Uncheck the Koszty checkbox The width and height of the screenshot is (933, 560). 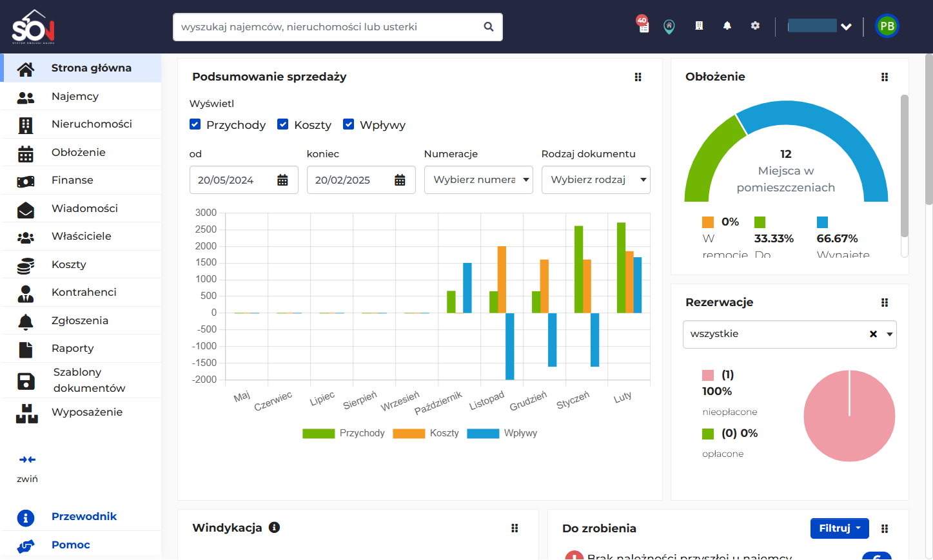tap(283, 124)
